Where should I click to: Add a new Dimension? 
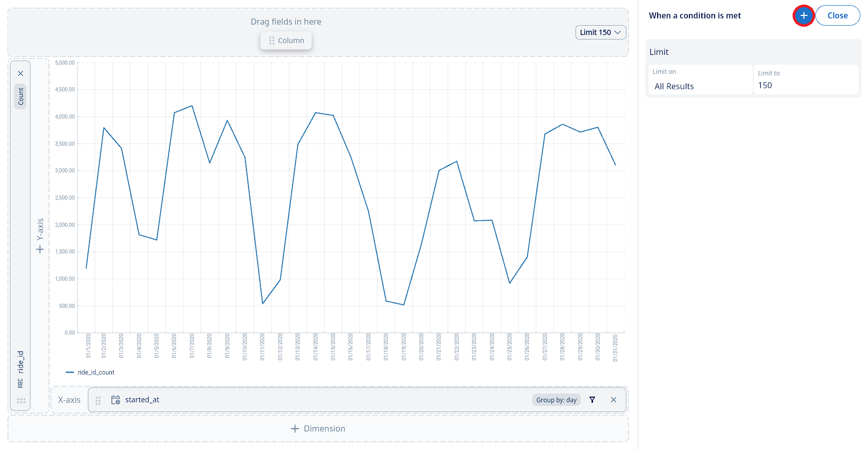coord(318,428)
